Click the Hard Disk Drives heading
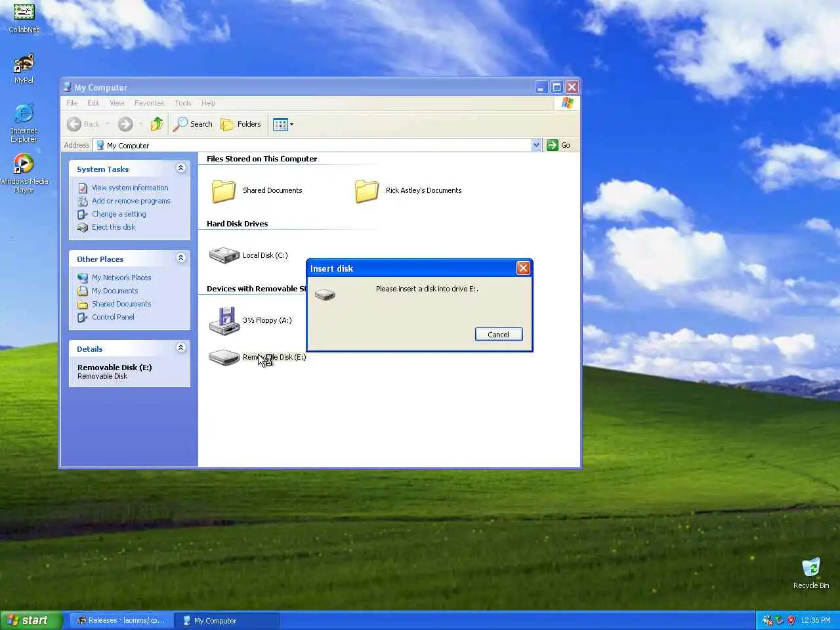 pos(238,224)
